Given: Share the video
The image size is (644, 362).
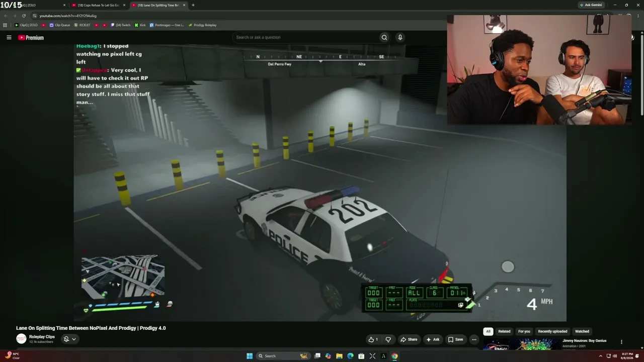Looking at the screenshot, I should coord(409,339).
